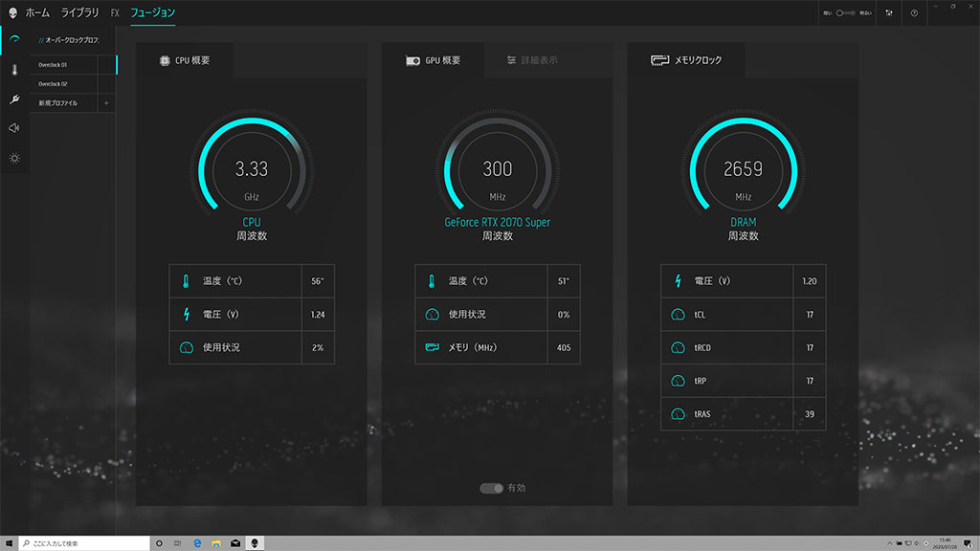Image resolution: width=980 pixels, height=551 pixels.
Task: Open the help question mark icon
Action: 914,13
